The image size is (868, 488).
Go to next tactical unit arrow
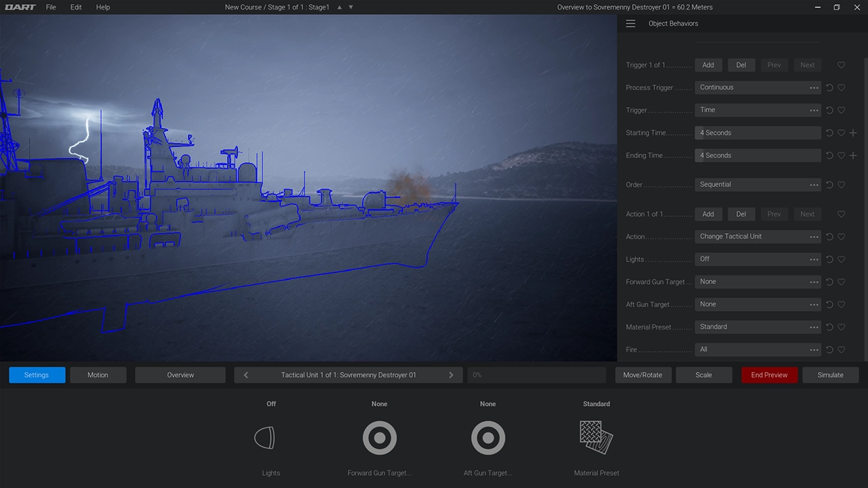point(451,375)
